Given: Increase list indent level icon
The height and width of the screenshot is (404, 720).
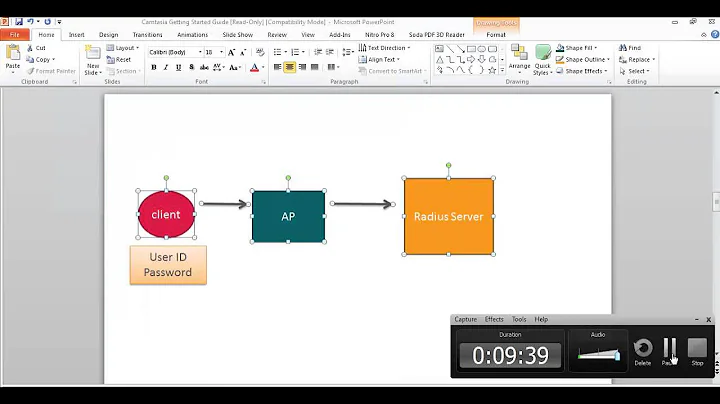Looking at the screenshot, I should pyautogui.click(x=330, y=52).
